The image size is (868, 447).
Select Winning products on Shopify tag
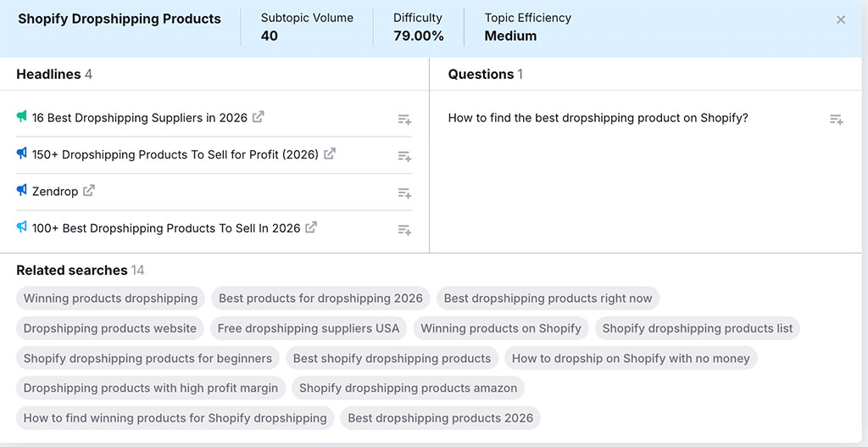(x=501, y=328)
